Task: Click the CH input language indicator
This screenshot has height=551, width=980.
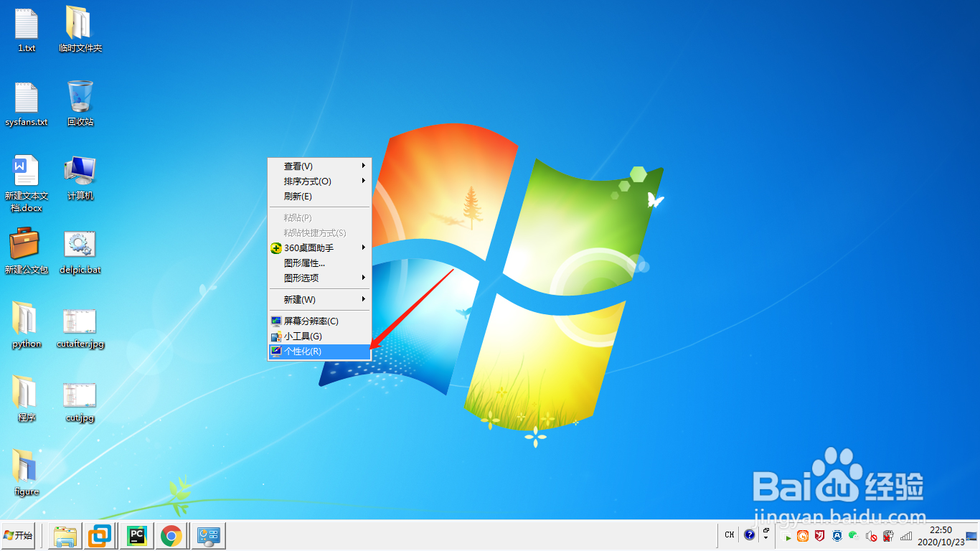Action: 730,534
